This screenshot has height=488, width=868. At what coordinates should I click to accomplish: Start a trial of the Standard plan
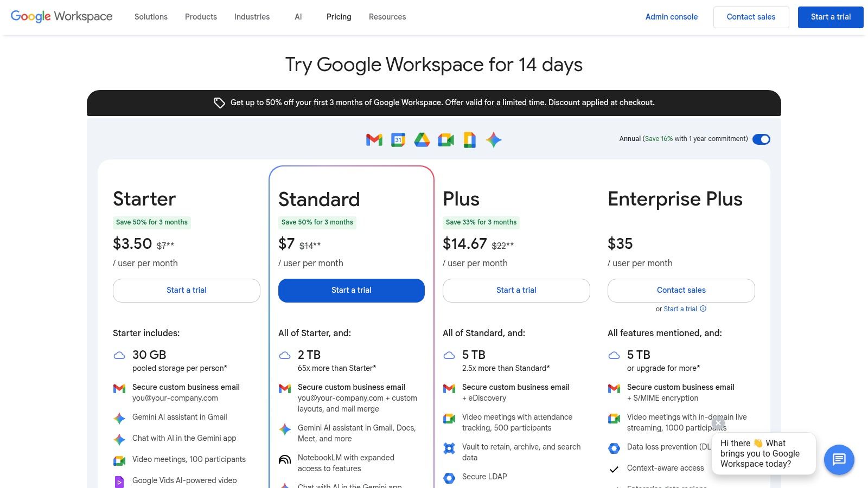pos(352,290)
